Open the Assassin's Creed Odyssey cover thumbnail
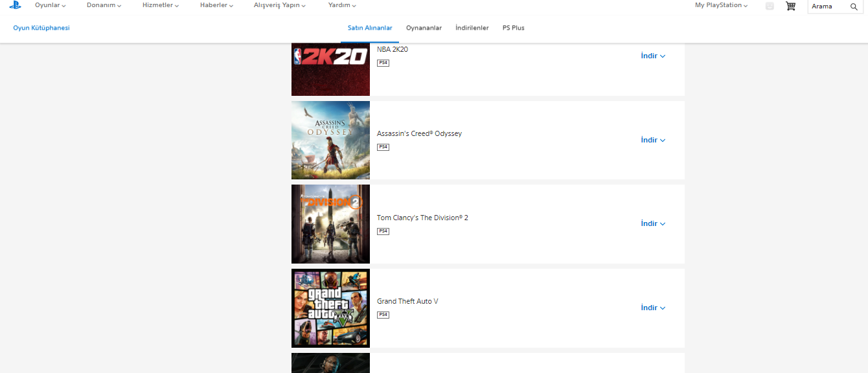The width and height of the screenshot is (868, 373). pos(330,140)
